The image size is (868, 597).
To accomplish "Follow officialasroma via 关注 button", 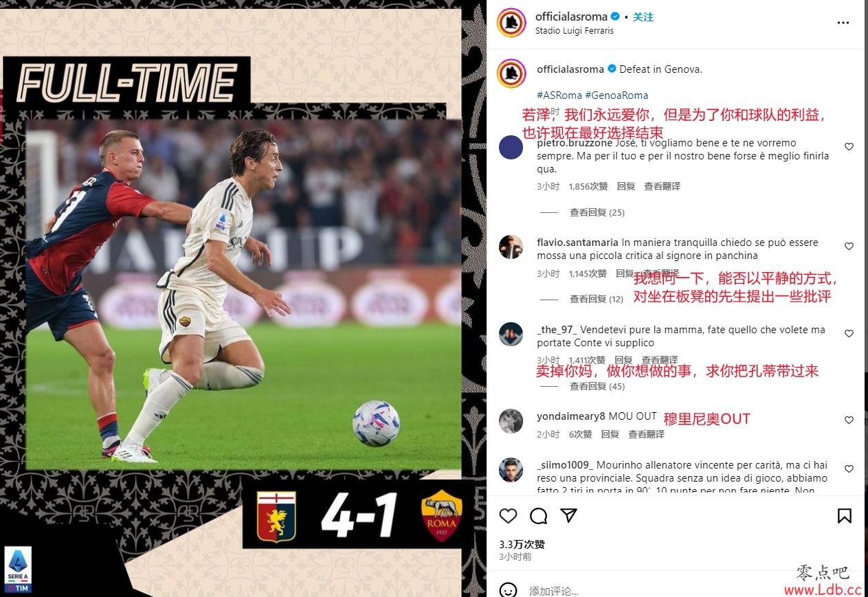I will pos(643,16).
